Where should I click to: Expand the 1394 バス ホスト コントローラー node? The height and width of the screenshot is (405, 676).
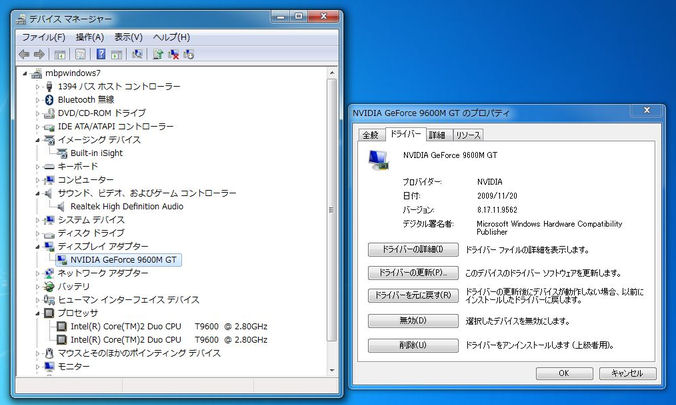(38, 87)
